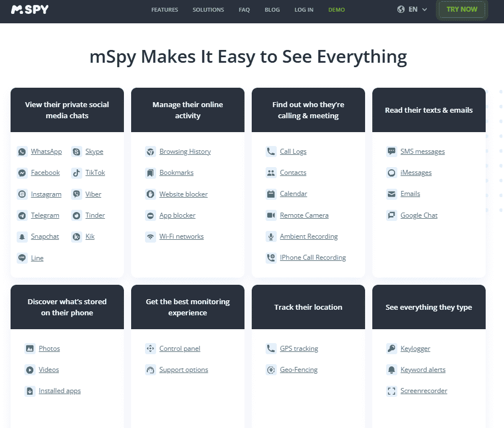Click the mSpy logo

click(29, 9)
